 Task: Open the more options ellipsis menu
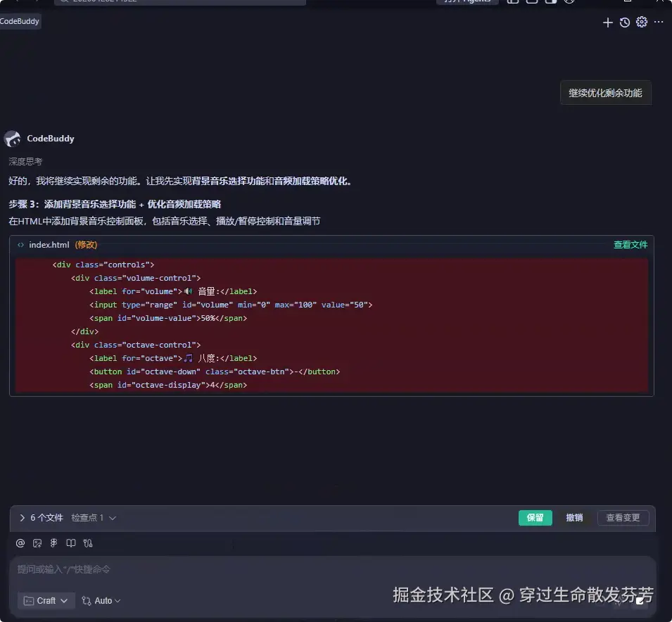(x=659, y=23)
